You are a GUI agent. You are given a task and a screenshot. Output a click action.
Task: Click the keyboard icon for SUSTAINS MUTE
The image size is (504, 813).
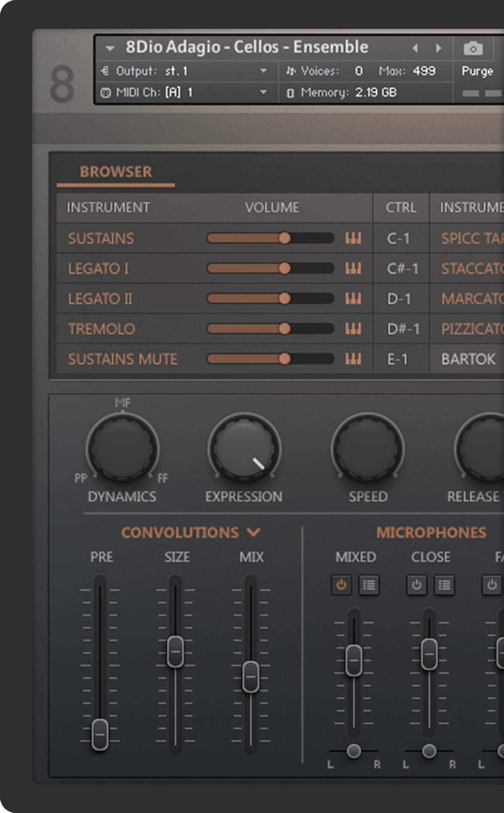353,359
